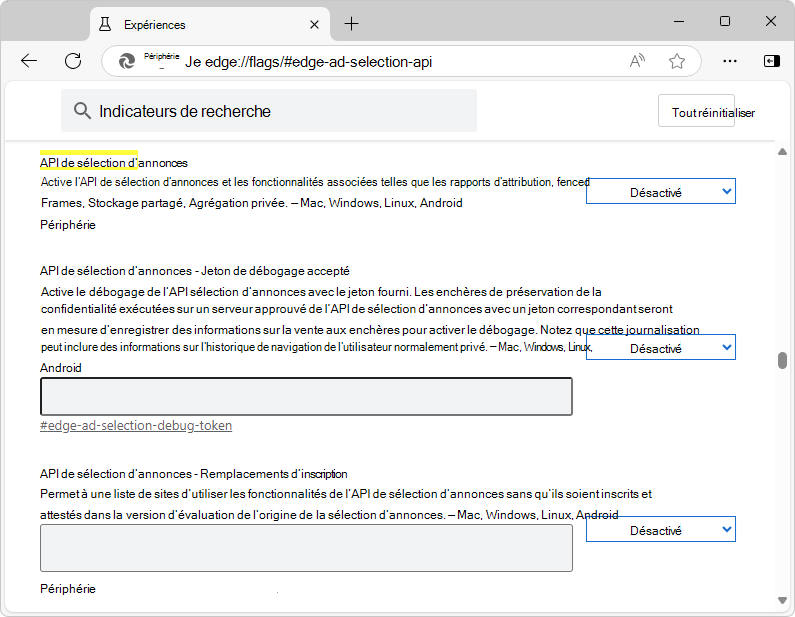Image resolution: width=795 pixels, height=617 pixels.
Task: Open dropdown for API de sélection d'annonces flag
Action: click(661, 191)
